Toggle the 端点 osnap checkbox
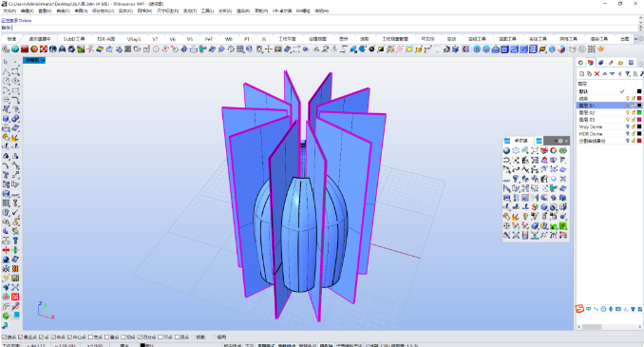Screen dimensions: 644x347 tap(4, 337)
